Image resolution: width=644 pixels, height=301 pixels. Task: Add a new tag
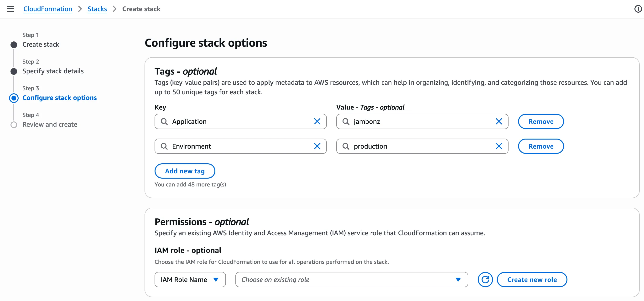point(185,171)
